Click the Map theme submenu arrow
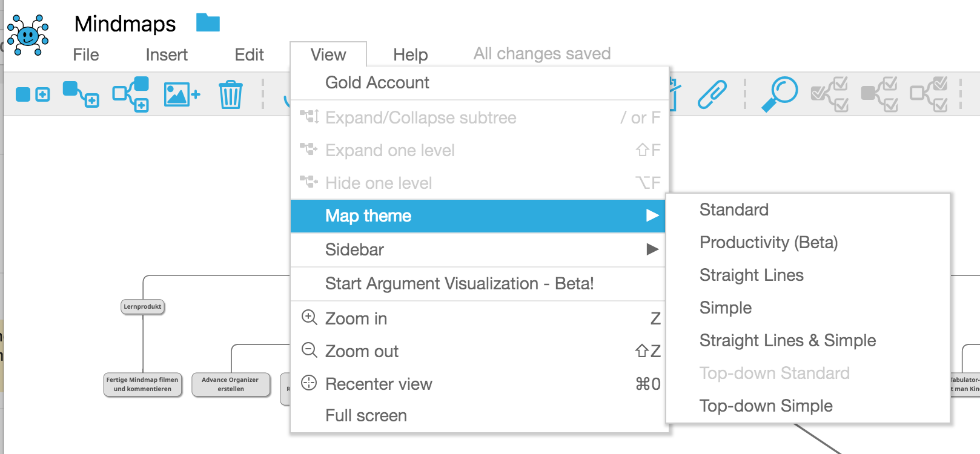Image resolution: width=980 pixels, height=454 pixels. (x=652, y=215)
